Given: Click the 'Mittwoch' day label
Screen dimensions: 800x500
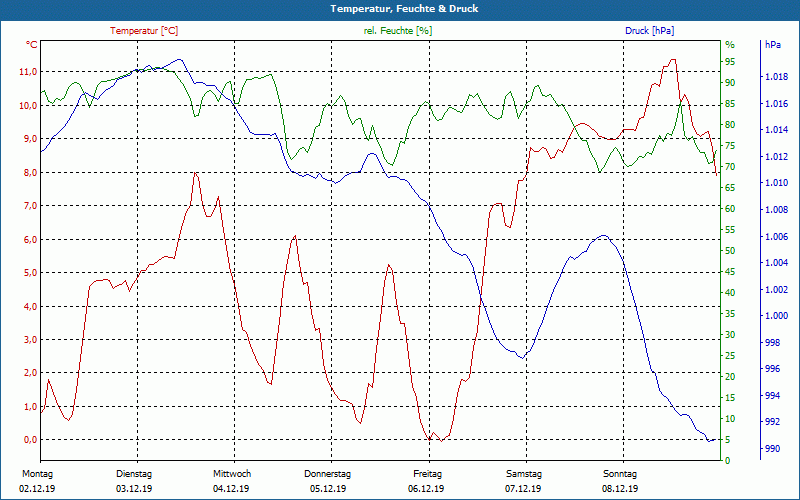Looking at the screenshot, I should (x=232, y=474).
